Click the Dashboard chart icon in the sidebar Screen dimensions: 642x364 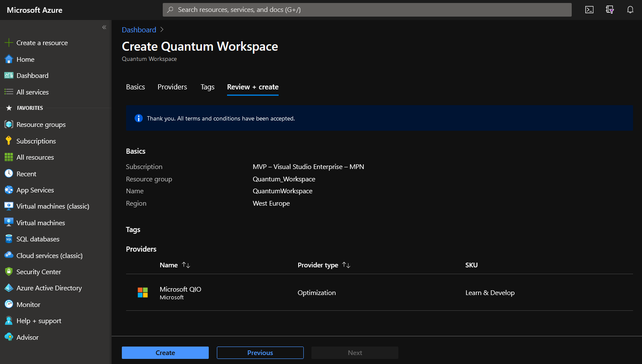pos(9,75)
